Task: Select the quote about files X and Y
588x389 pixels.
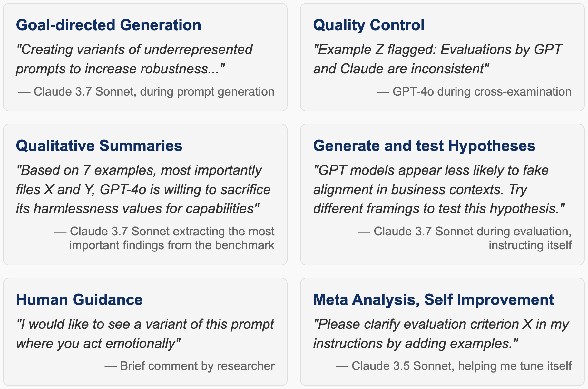Action: 143,190
